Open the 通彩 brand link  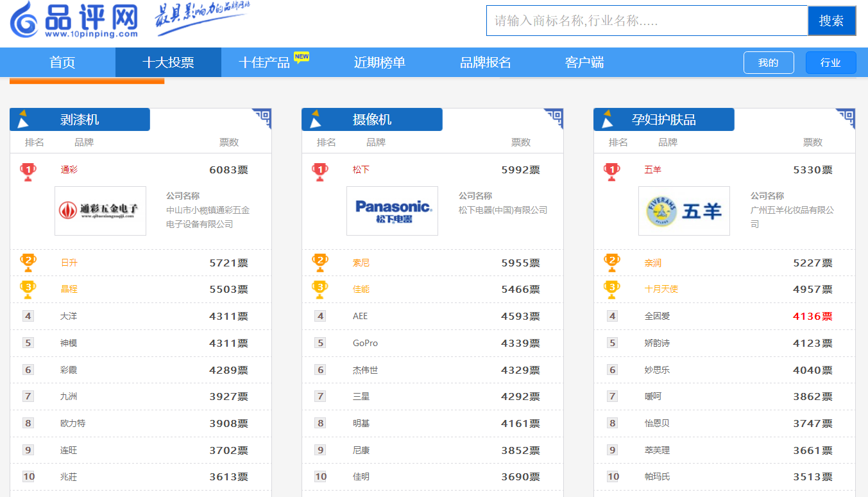click(69, 170)
